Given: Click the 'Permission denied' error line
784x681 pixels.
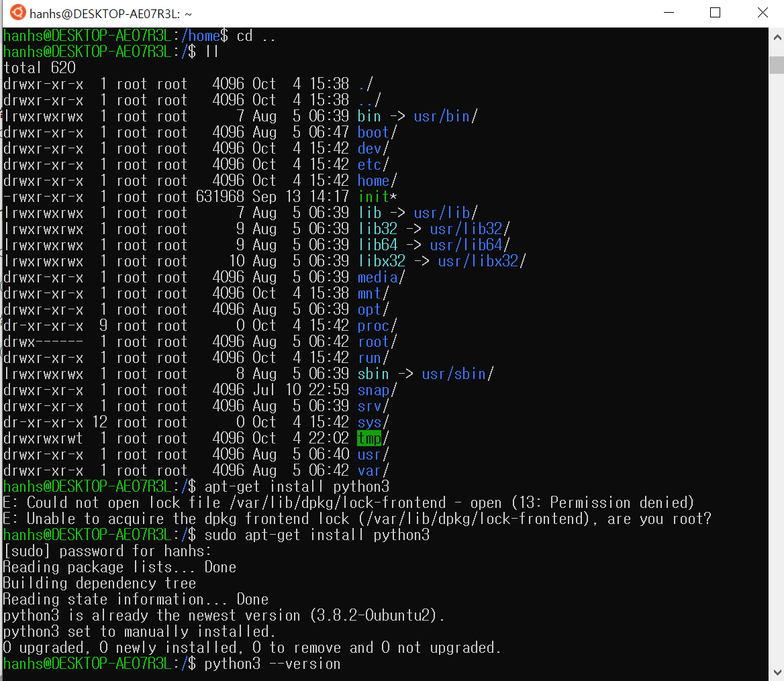Looking at the screenshot, I should coord(348,503).
